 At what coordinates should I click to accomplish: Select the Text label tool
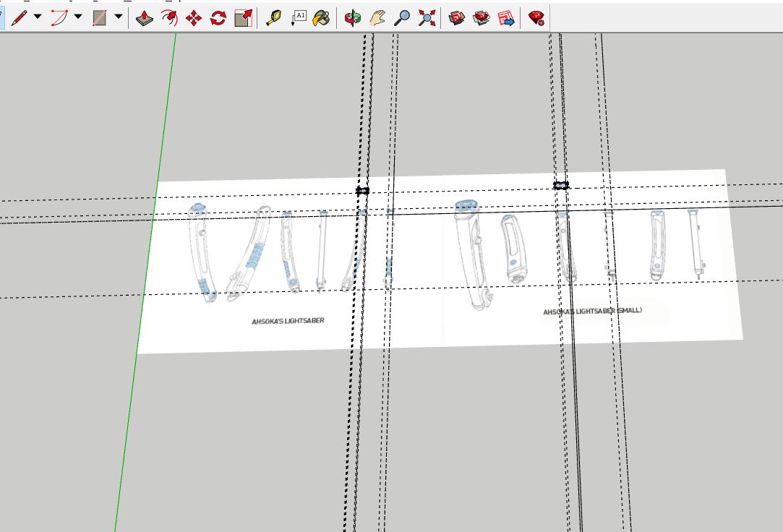298,19
